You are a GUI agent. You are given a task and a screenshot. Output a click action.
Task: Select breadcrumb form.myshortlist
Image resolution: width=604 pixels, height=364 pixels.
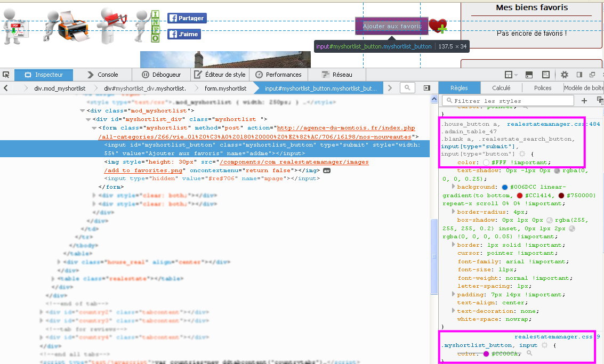226,88
